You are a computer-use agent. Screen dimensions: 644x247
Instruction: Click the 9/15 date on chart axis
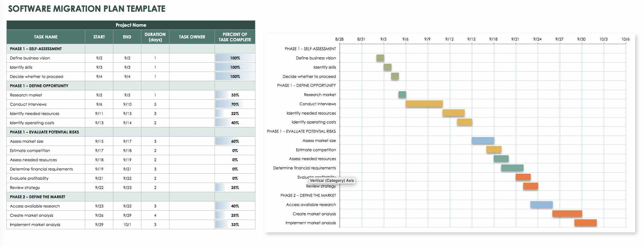(471, 39)
